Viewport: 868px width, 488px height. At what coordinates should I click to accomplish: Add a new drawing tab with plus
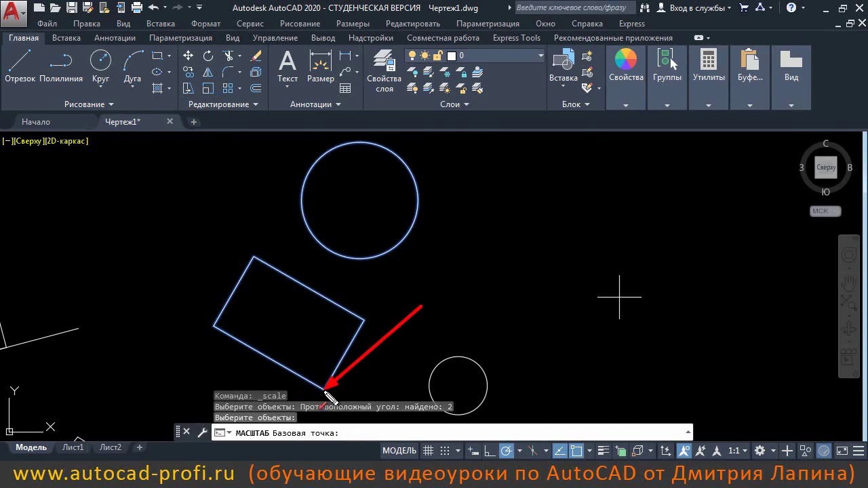coord(193,122)
